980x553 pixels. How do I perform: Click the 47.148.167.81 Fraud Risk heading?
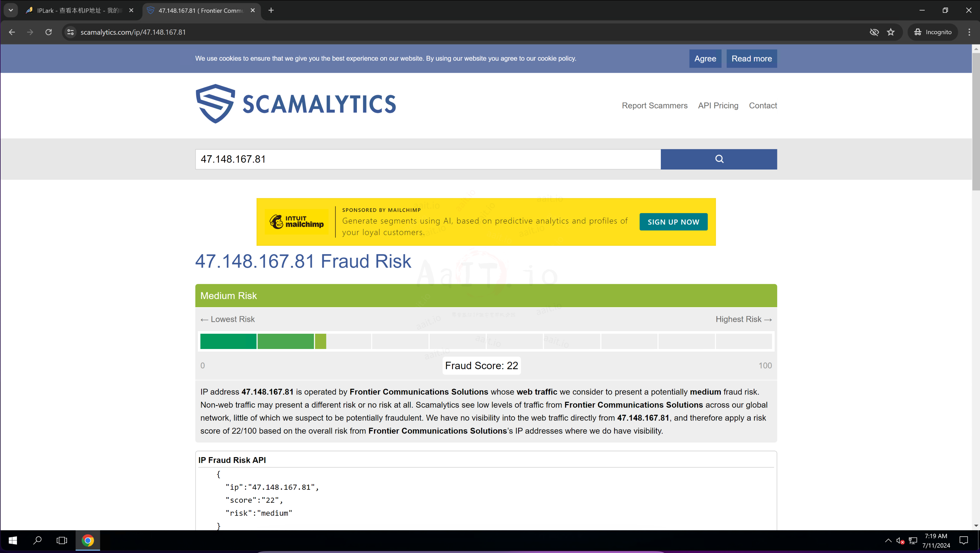click(x=303, y=262)
